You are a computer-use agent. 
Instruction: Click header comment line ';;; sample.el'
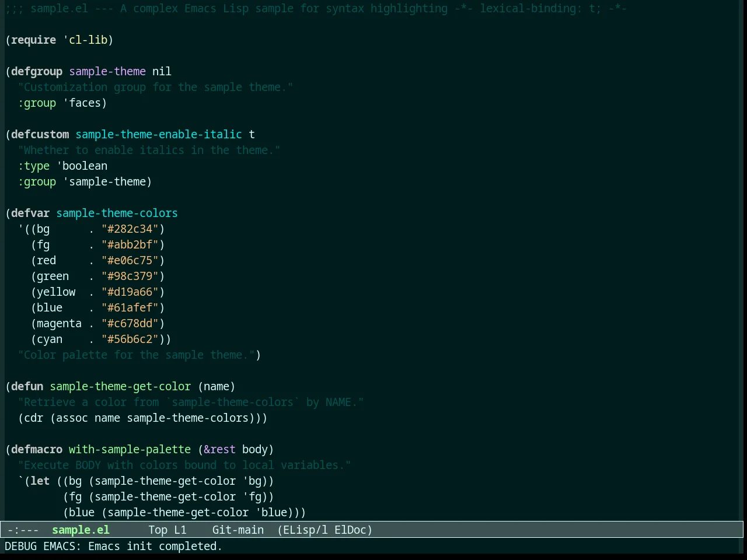pos(46,8)
